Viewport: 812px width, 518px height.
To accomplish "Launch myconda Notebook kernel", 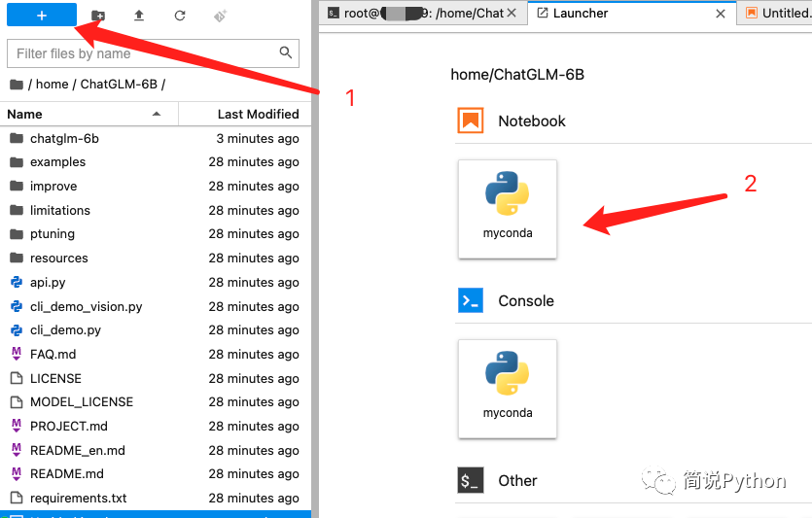I will (508, 208).
